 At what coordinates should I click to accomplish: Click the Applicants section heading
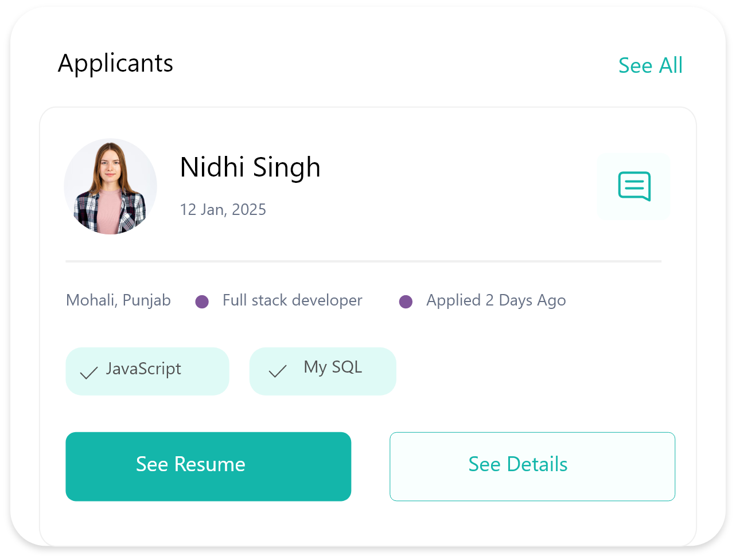pos(115,63)
